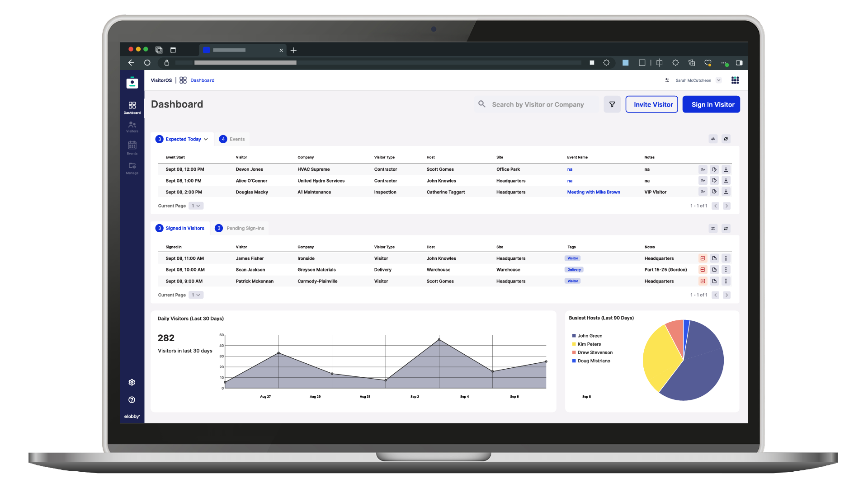Refresh the Expected Today table

pos(726,139)
